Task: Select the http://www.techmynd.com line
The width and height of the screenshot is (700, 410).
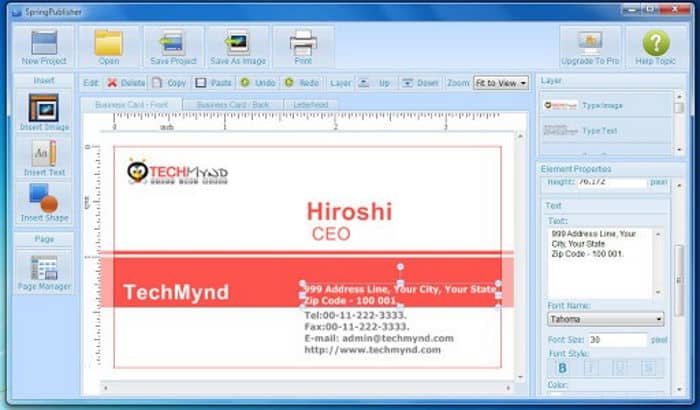Action: tap(372, 350)
